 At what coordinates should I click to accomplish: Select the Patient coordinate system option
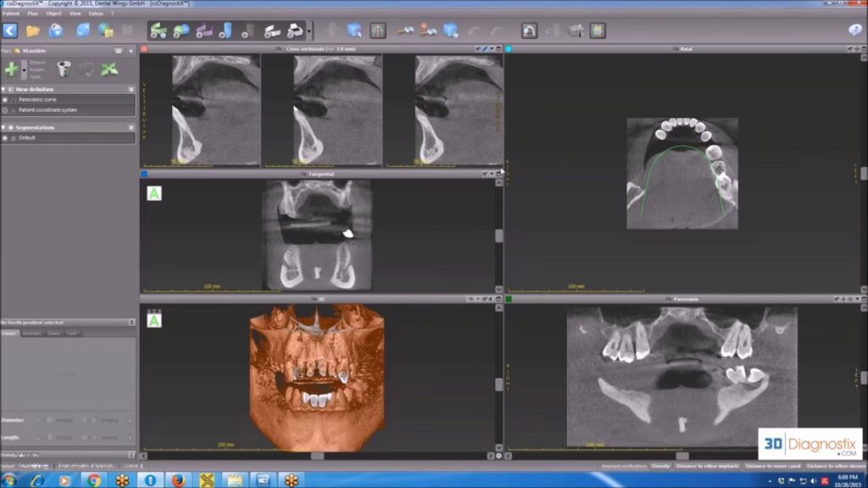[6, 110]
